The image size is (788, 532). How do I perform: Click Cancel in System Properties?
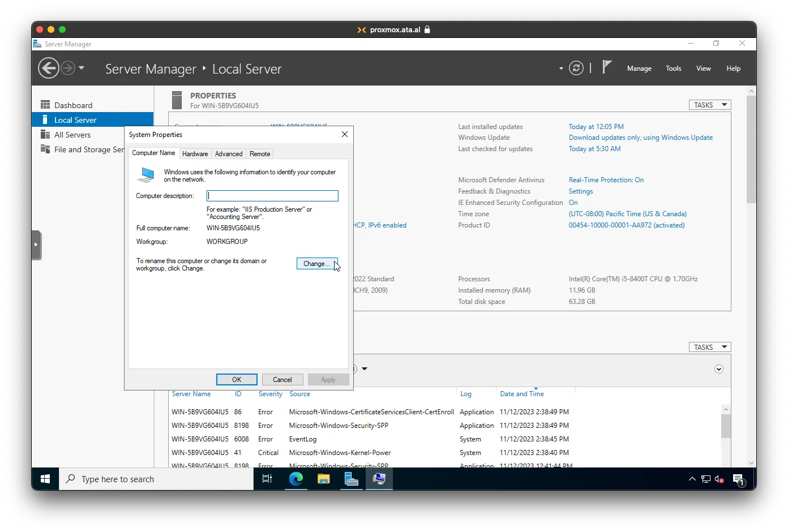click(x=282, y=380)
